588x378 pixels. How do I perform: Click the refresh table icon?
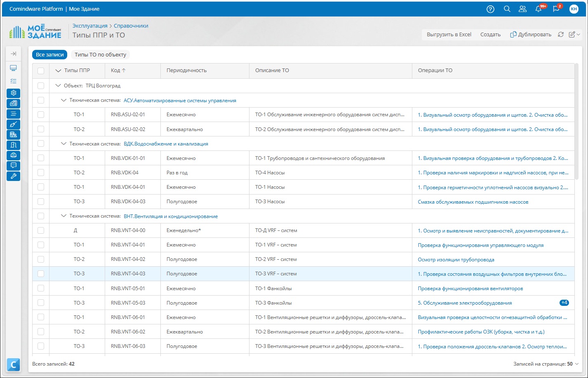(560, 35)
